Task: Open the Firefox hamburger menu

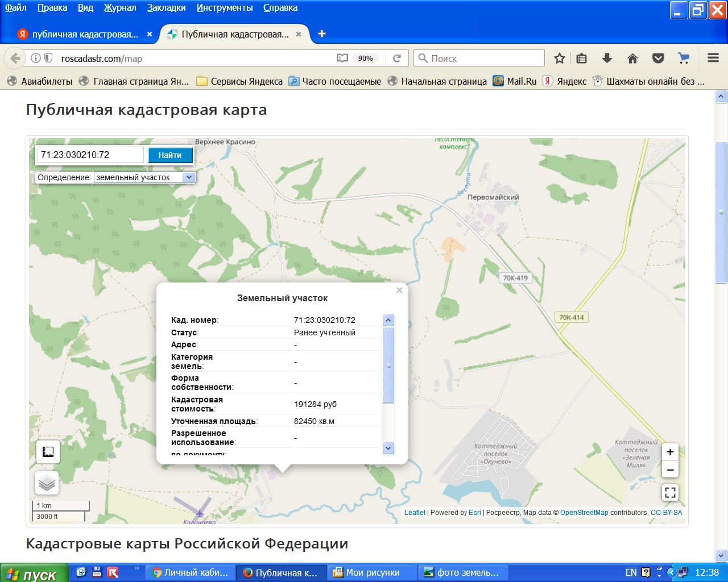Action: coord(712,58)
